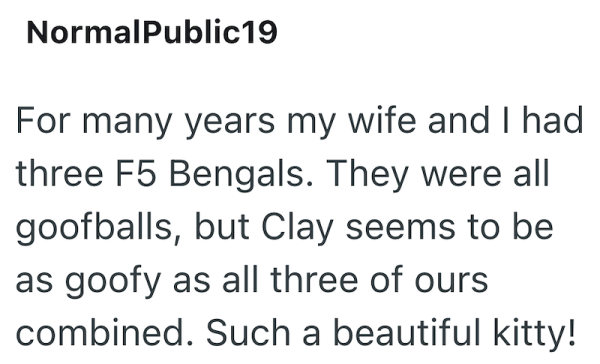The image size is (600, 364).
Task: Click the word "goofballs" in the comment
Action: [98, 227]
